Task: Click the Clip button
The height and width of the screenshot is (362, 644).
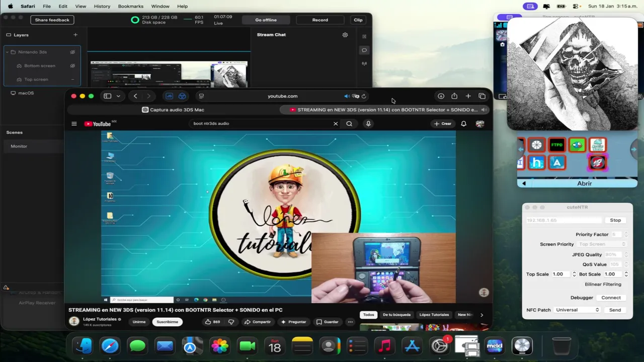Action: click(358, 20)
